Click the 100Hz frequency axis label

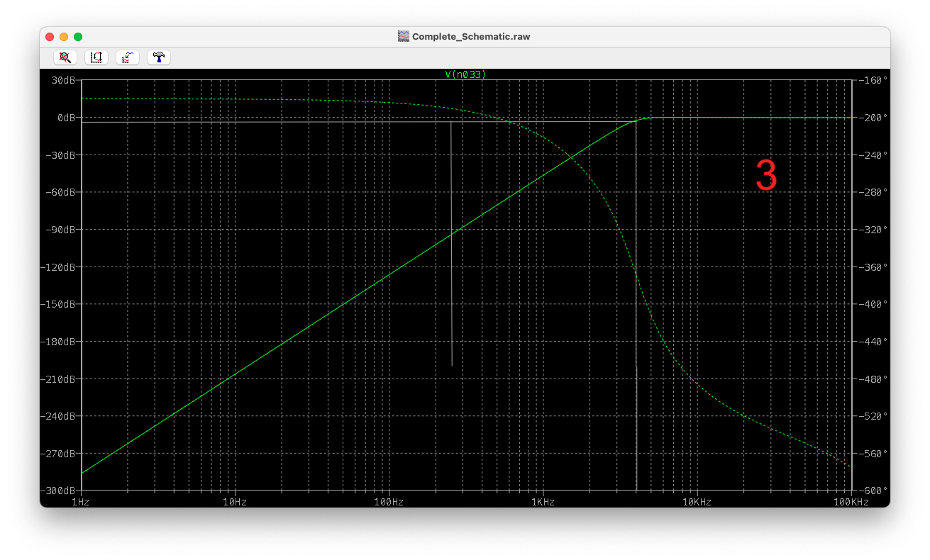(x=389, y=502)
